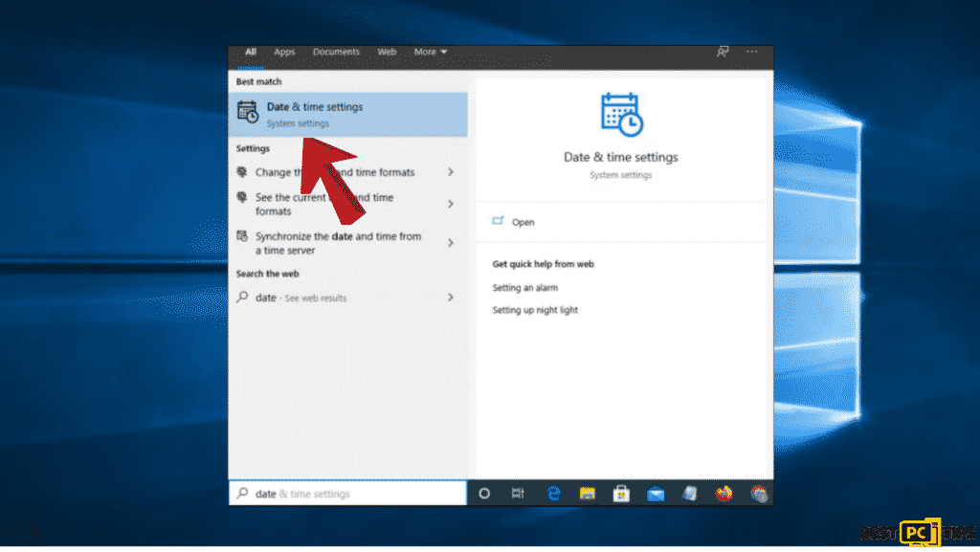Expand arrow for Change date and time formats
The height and width of the screenshot is (552, 980).
[450, 172]
